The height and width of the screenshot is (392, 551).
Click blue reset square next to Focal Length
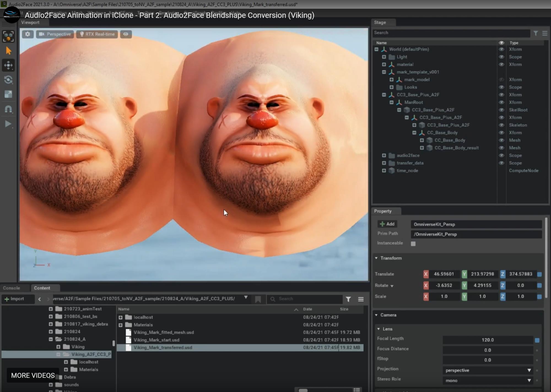click(x=537, y=340)
